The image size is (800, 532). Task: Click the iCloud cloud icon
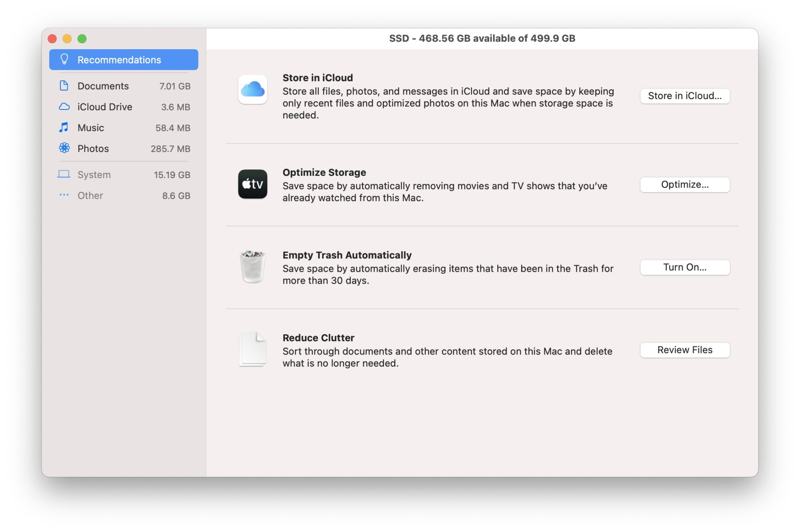click(252, 90)
